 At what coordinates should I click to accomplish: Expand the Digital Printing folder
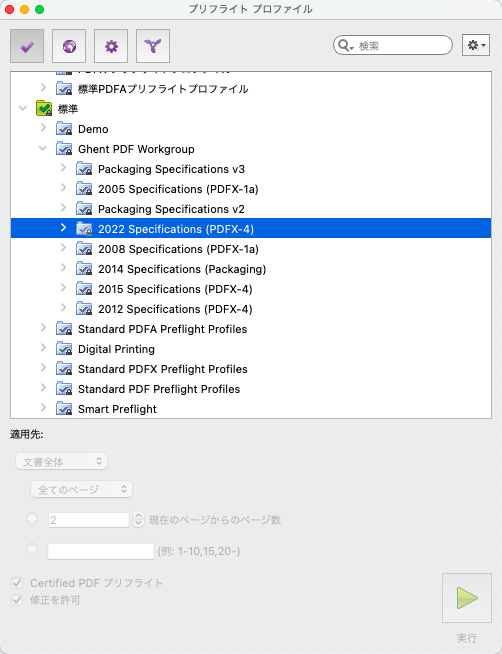43,348
